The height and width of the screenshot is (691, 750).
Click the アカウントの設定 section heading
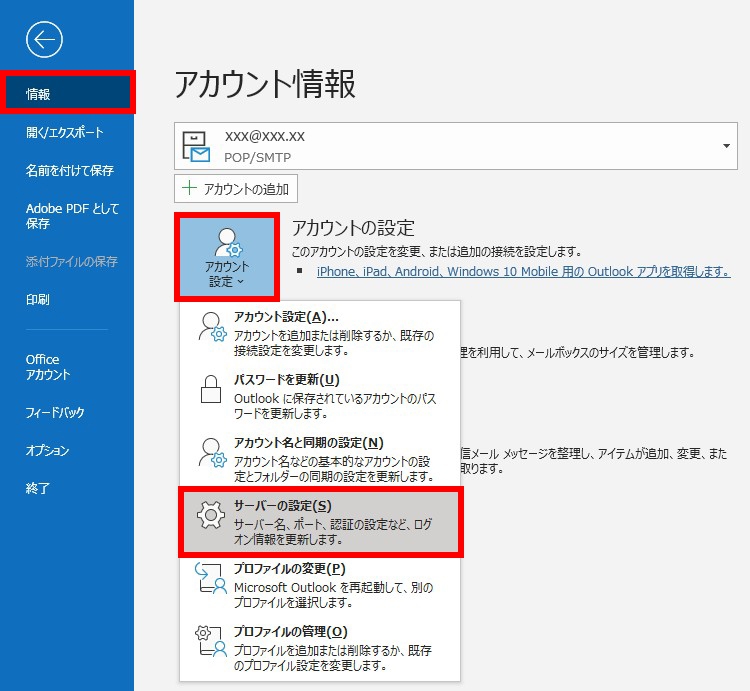353,228
